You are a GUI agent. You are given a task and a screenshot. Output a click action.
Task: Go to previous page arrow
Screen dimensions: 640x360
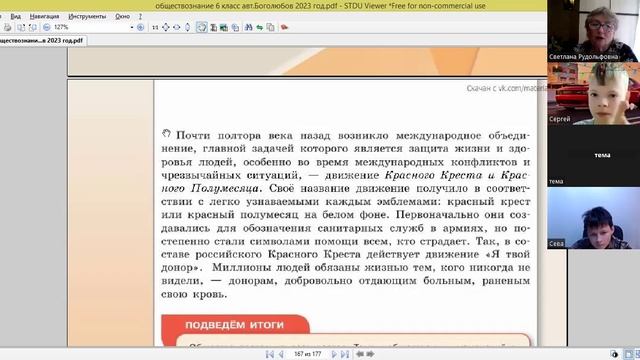[x=281, y=354]
